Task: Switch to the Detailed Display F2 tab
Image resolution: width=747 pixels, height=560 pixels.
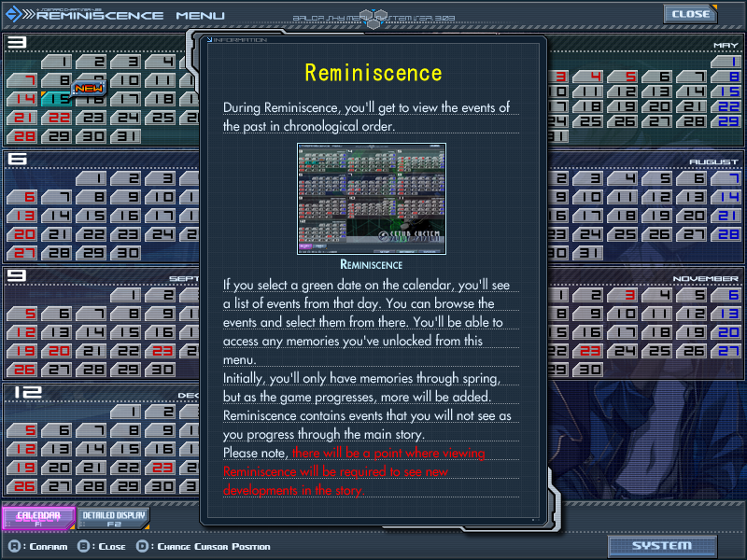Action: (x=113, y=519)
